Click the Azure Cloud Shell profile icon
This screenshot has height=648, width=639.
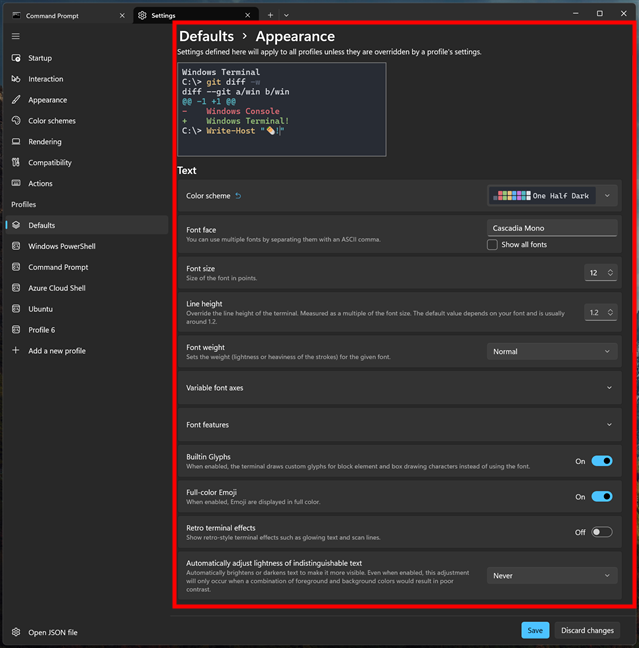pyautogui.click(x=16, y=288)
